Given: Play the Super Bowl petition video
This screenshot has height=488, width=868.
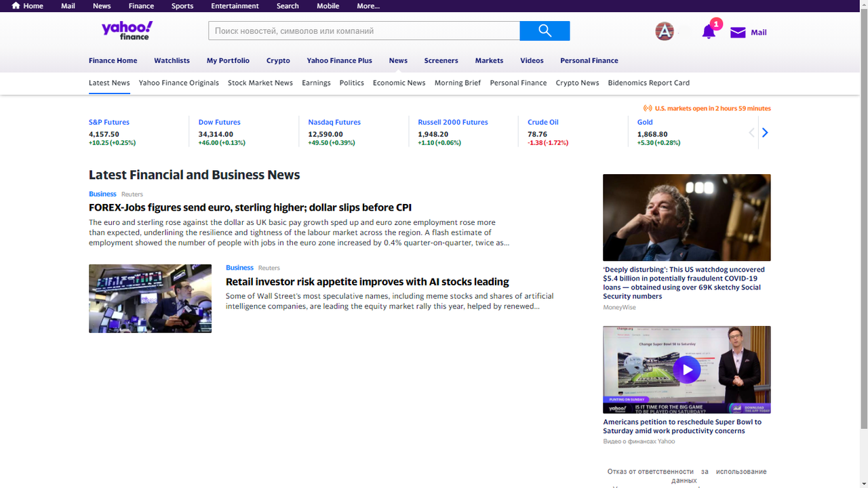Looking at the screenshot, I should pos(687,369).
